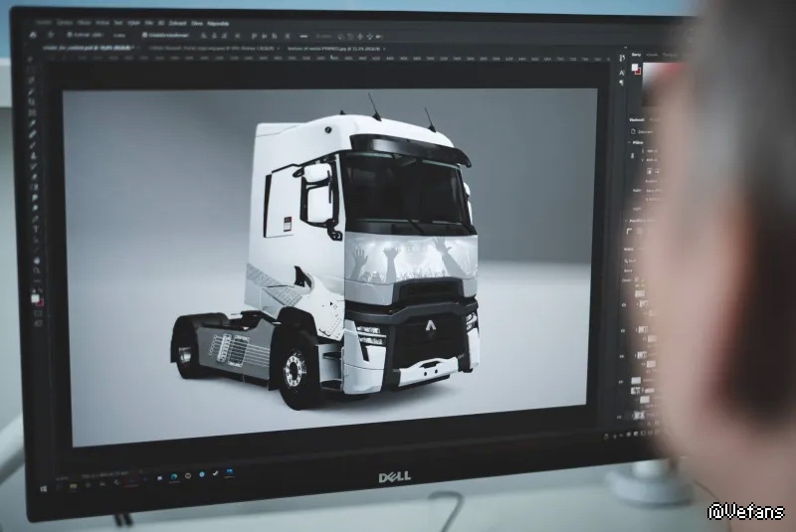Open the Soubor (File) menu
Screen dimensions: 796x532
(44, 23)
